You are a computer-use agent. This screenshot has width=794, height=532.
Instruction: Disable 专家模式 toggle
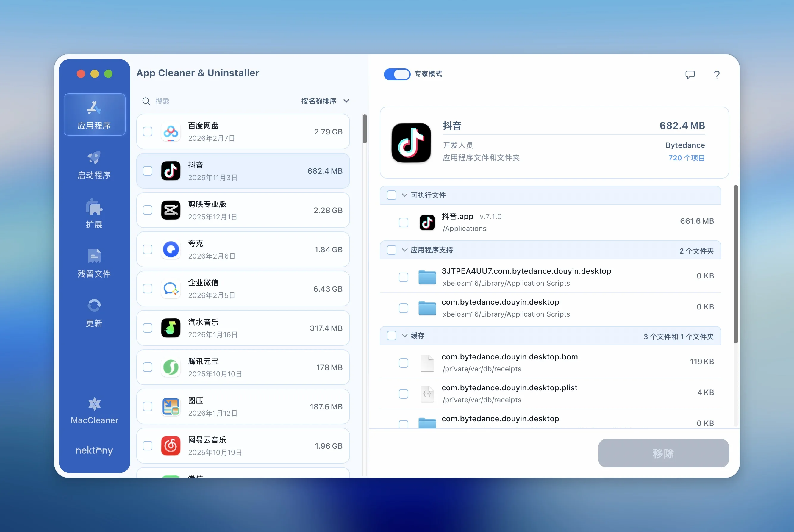[397, 74]
